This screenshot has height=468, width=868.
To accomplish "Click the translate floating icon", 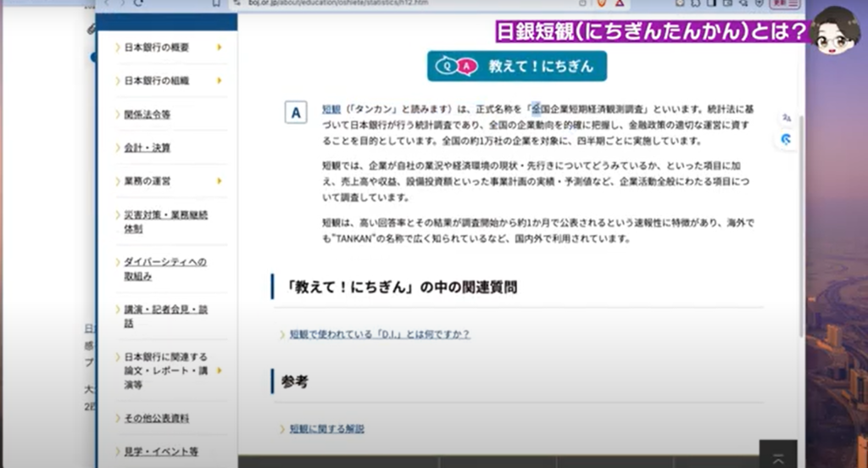I will coord(786,117).
